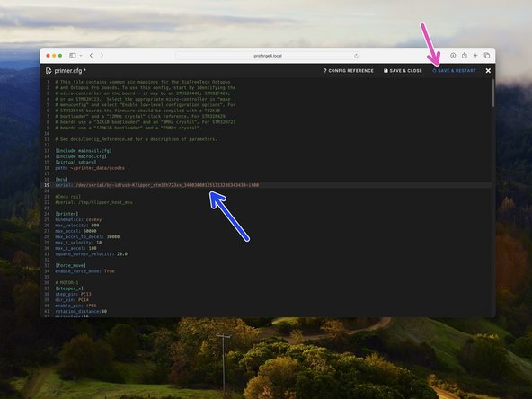Open new tab with plus icon
The height and width of the screenshot is (399, 532).
475,56
